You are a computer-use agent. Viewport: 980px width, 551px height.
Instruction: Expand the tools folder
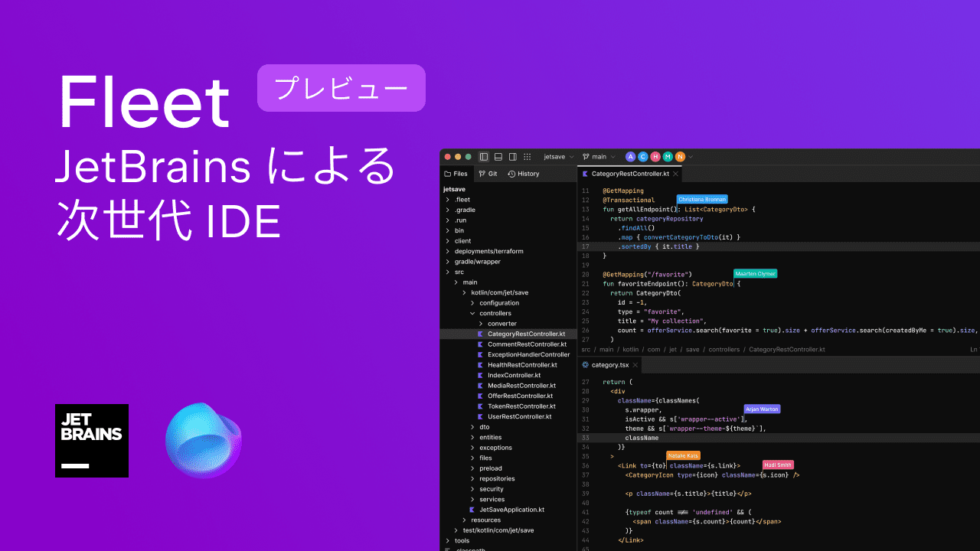(x=448, y=540)
